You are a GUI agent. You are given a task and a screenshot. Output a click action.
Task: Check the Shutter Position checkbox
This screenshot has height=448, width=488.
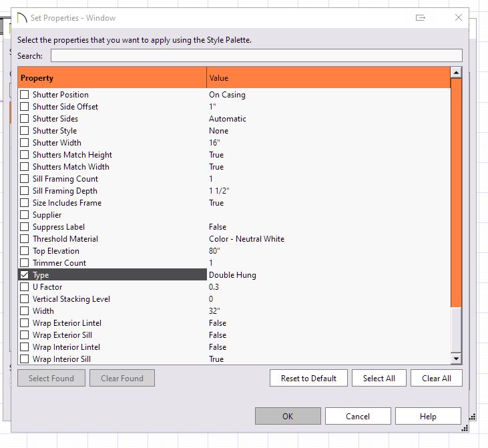tap(25, 95)
